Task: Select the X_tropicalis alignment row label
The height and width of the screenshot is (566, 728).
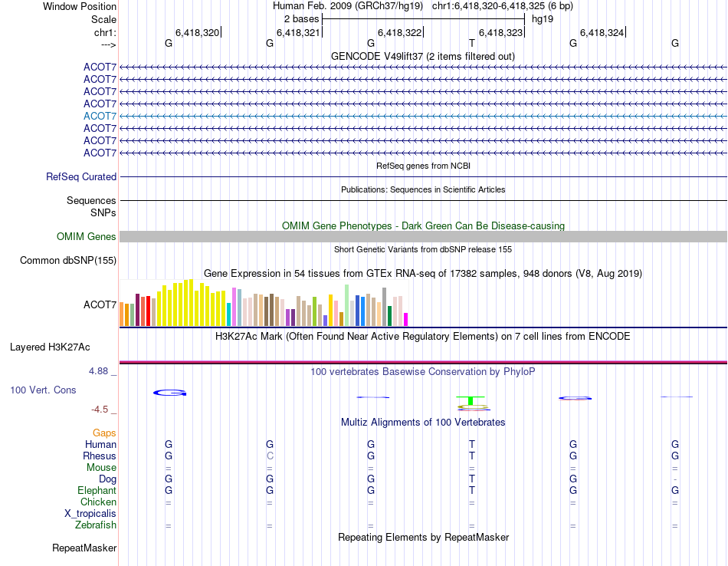Action: pyautogui.click(x=90, y=514)
